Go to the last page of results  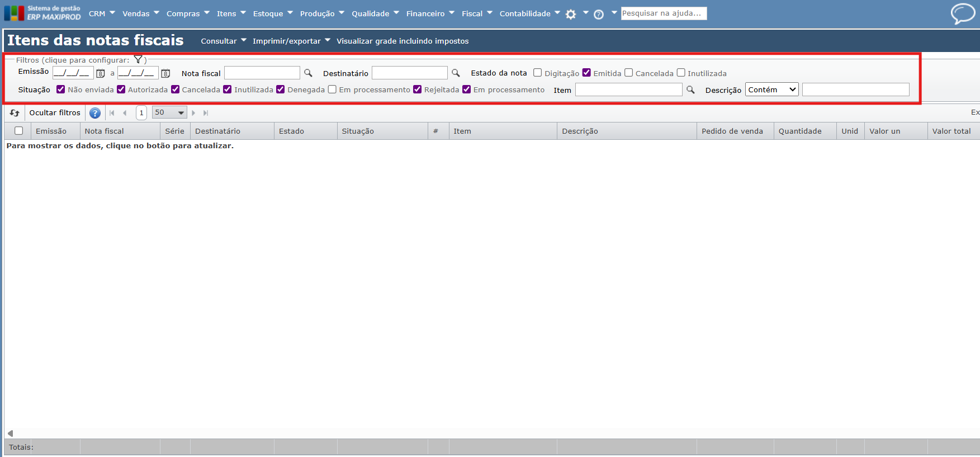(x=206, y=113)
